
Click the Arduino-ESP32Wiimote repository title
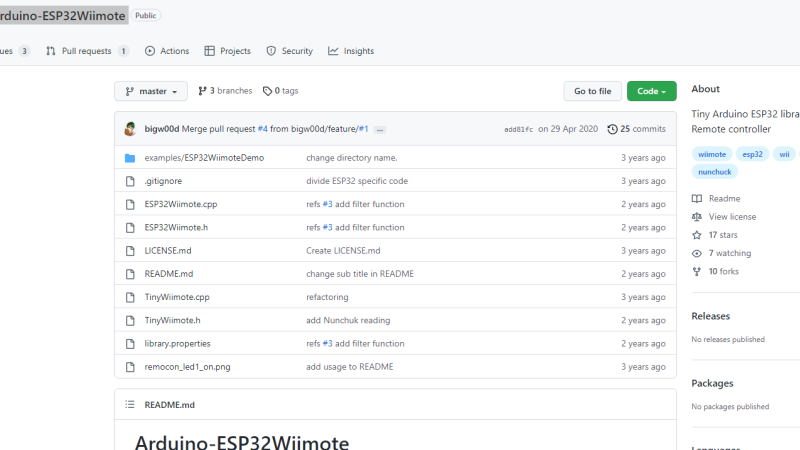pyautogui.click(x=62, y=16)
